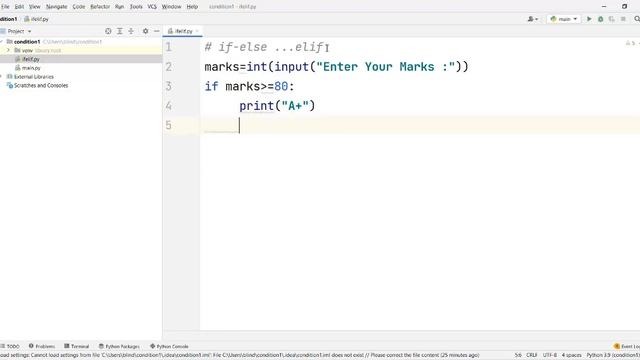The width and height of the screenshot is (640, 360).
Task: Open the VCS menu
Action: 152,7
